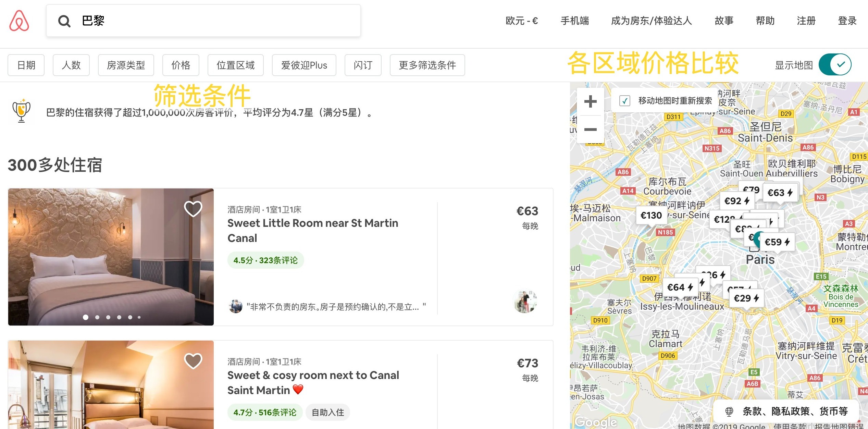This screenshot has height=429, width=868.
Task: Open the 价格 filter dropdown
Action: [x=181, y=65]
